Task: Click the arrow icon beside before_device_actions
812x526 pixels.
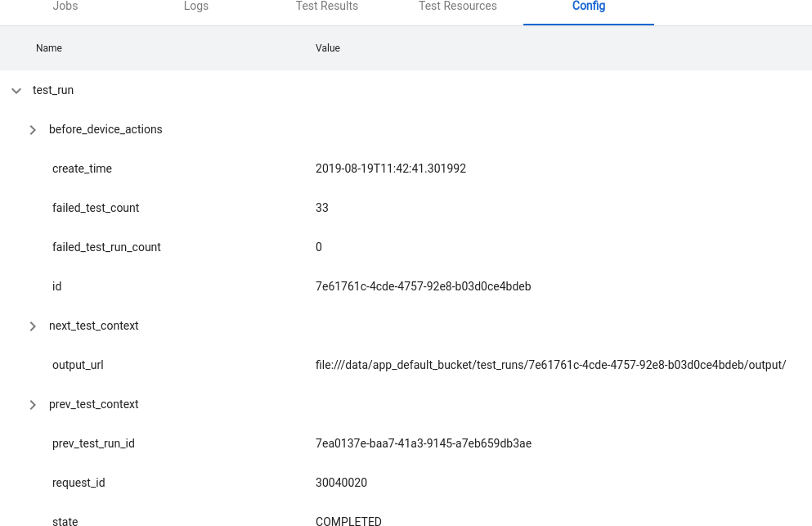Action: click(x=33, y=130)
